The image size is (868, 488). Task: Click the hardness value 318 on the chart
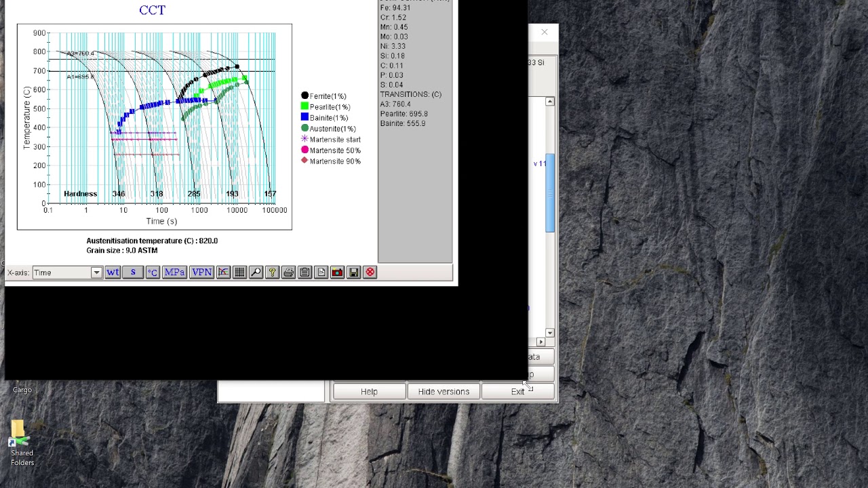point(157,194)
